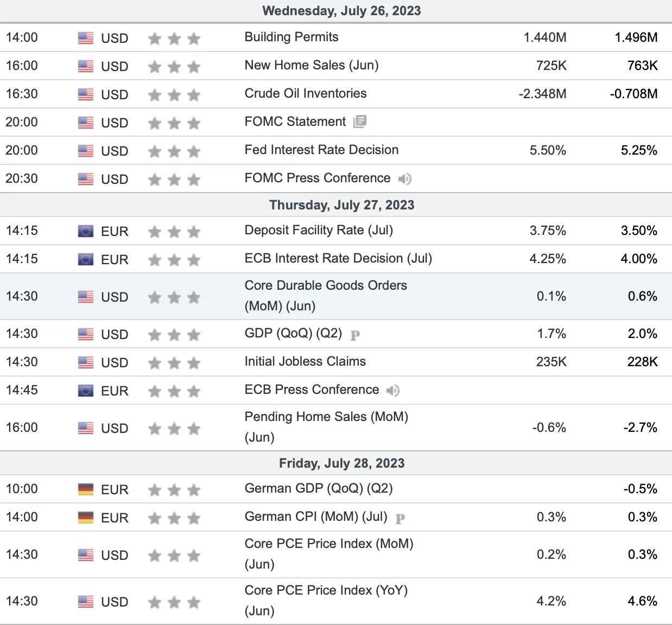Click importance stars for Crude Oil Inventories
This screenshot has width=672, height=625.
pos(174,95)
